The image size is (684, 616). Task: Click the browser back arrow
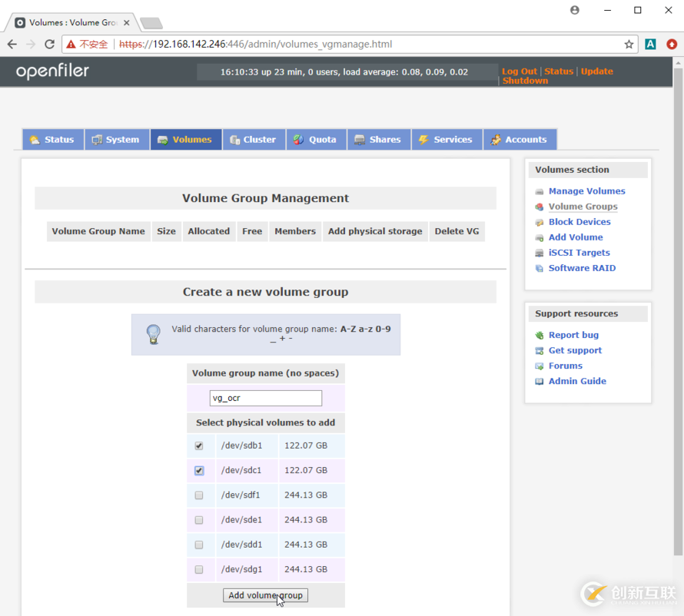(x=12, y=45)
